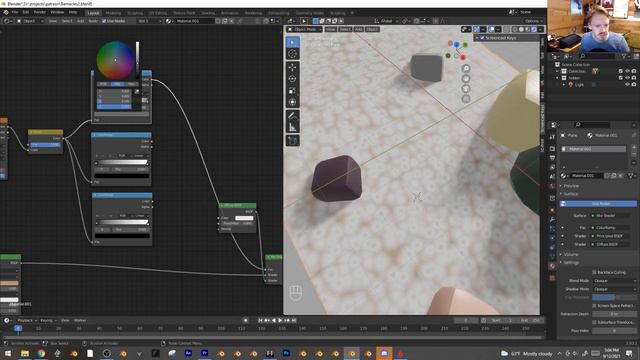Viewport: 640px width, 360px height.
Task: Click the Blender logo menu icon
Action: point(6,12)
